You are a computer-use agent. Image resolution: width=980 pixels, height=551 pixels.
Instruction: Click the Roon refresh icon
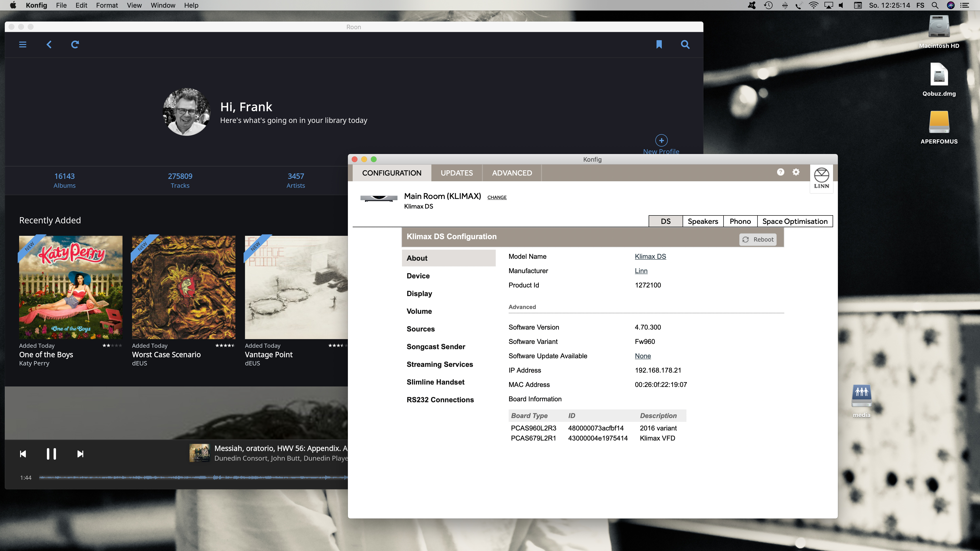(x=75, y=44)
